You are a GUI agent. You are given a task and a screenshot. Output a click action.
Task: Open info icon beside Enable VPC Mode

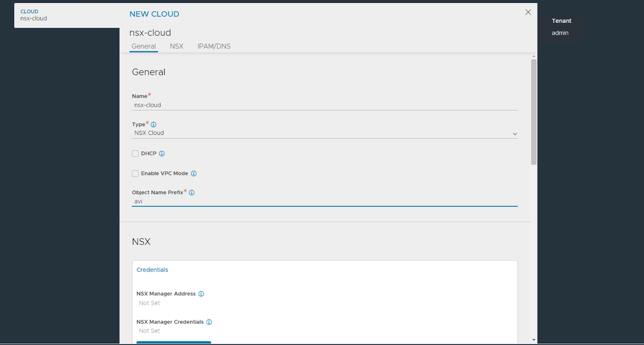click(194, 173)
